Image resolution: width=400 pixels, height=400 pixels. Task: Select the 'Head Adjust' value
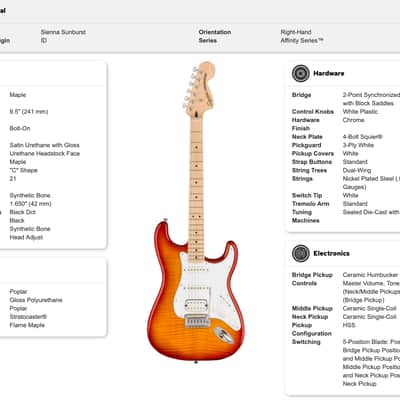tap(26, 237)
